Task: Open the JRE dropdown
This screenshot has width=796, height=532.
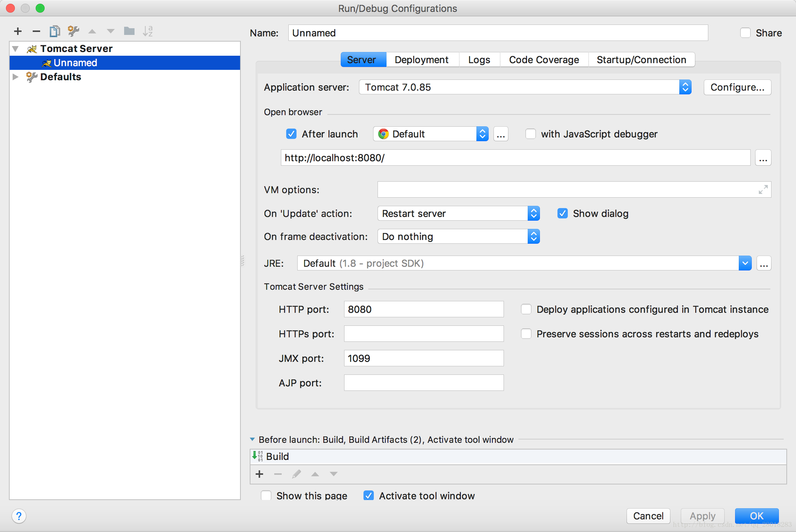Action: point(524,263)
